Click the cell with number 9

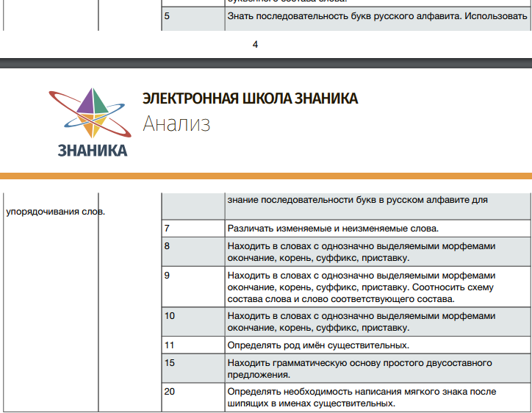(x=193, y=287)
